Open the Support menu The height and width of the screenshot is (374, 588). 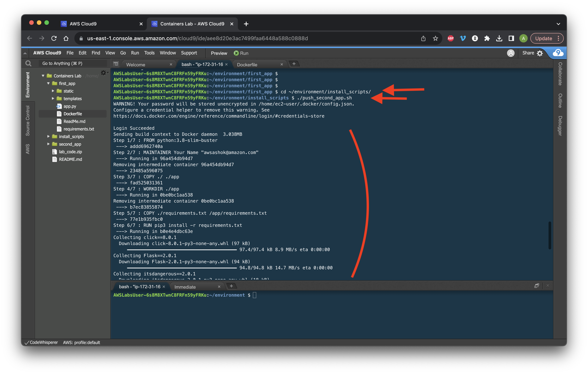tap(189, 53)
